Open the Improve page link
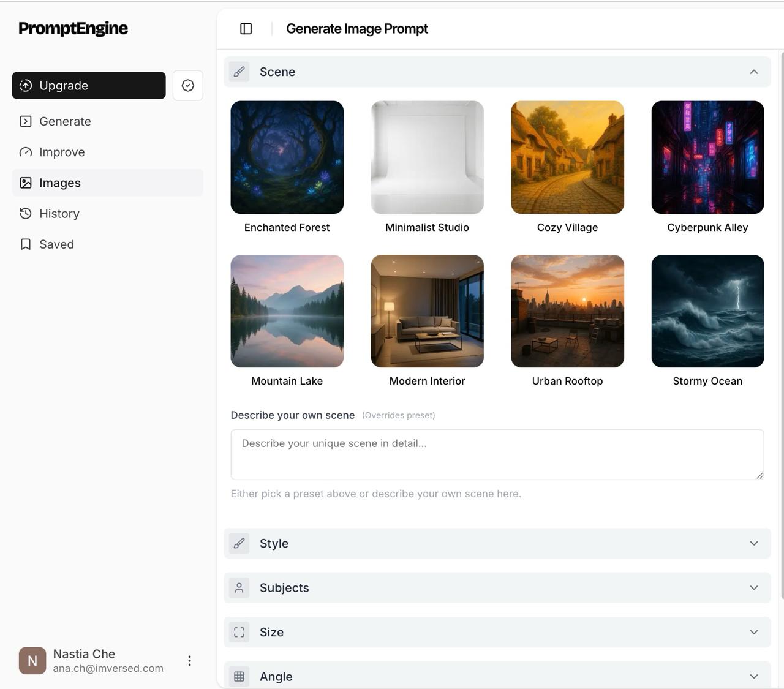The image size is (784, 689). coord(62,152)
